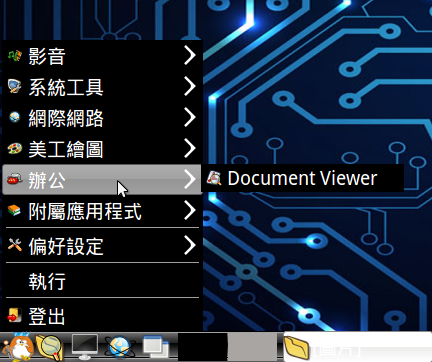The image size is (432, 362).
Task: Click the 系統工具 computer icon
Action: coord(15,87)
